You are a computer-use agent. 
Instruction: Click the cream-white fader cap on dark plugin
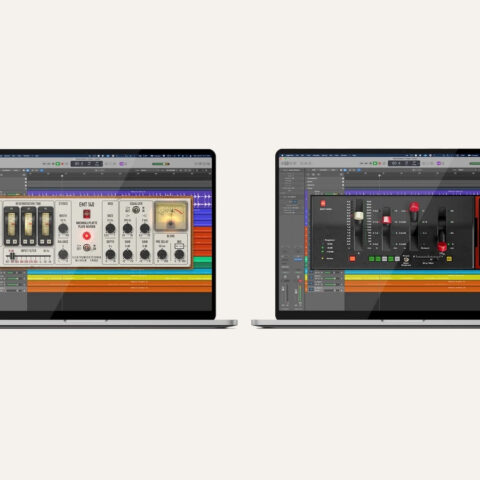359,216
